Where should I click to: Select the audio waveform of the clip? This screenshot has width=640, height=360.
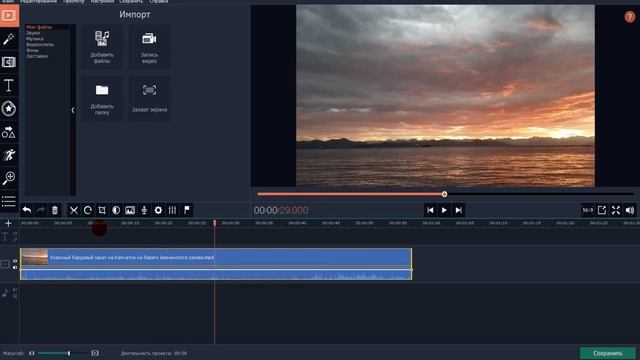216,275
